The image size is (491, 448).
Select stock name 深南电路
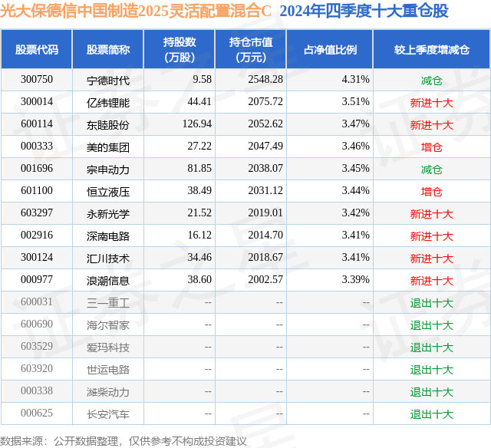(108, 236)
